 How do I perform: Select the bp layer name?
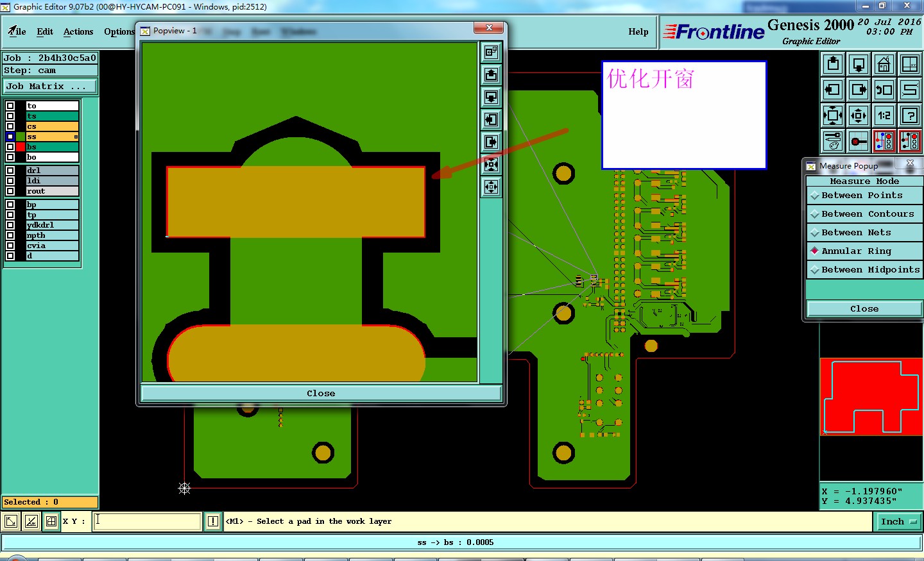point(52,205)
